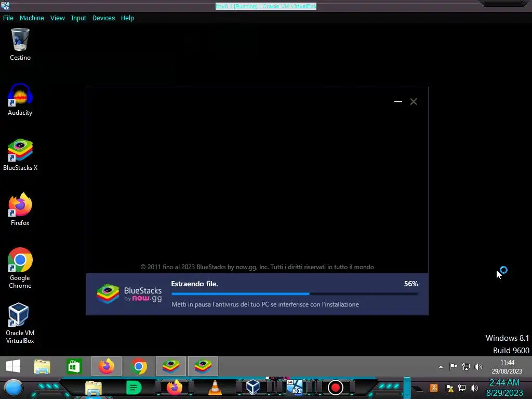
Task: Open the Windows Store in guest taskbar
Action: pyautogui.click(x=74, y=366)
